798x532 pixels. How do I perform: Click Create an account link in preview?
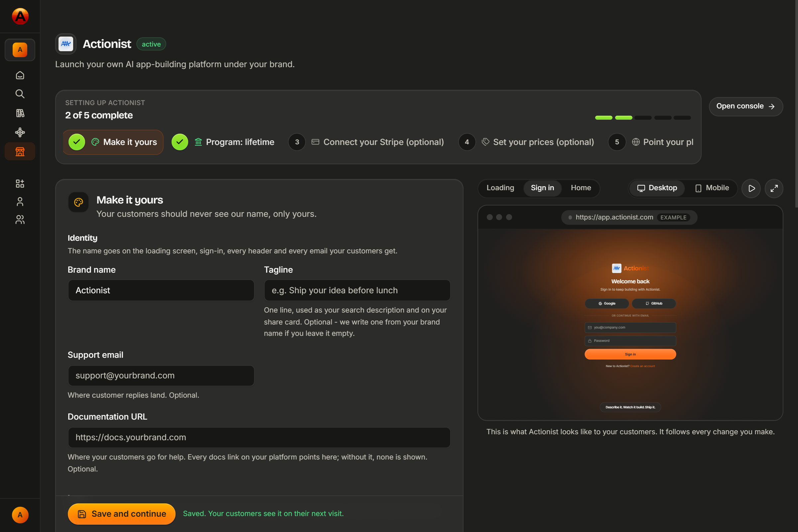coord(642,366)
